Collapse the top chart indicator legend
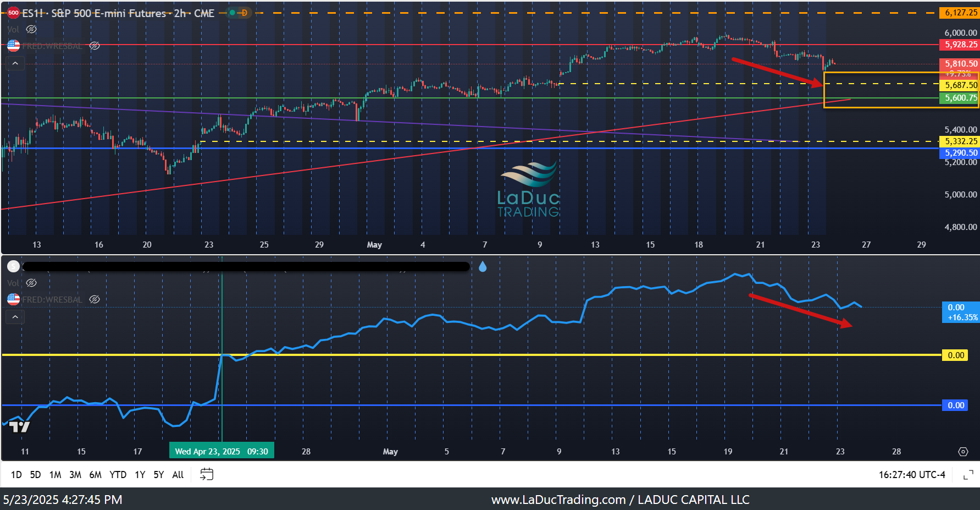The height and width of the screenshot is (510, 980). point(15,63)
